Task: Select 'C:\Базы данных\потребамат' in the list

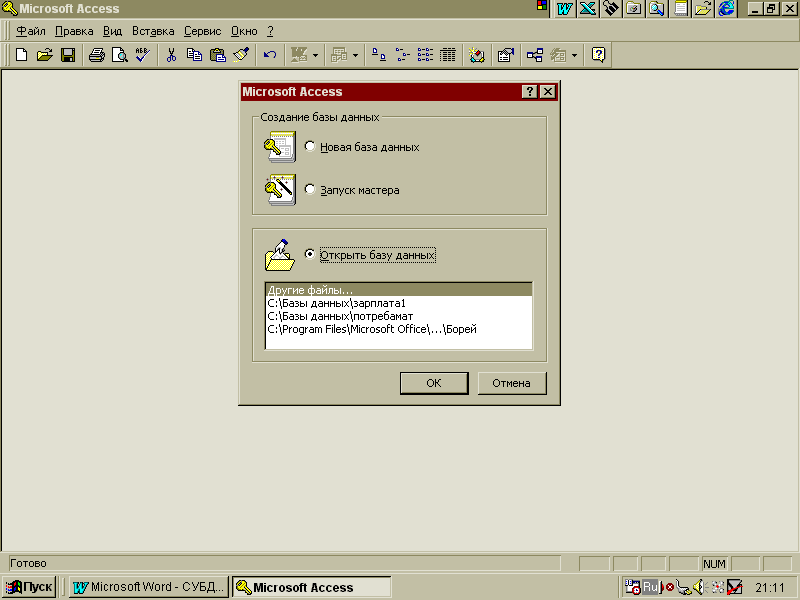Action: click(398, 316)
